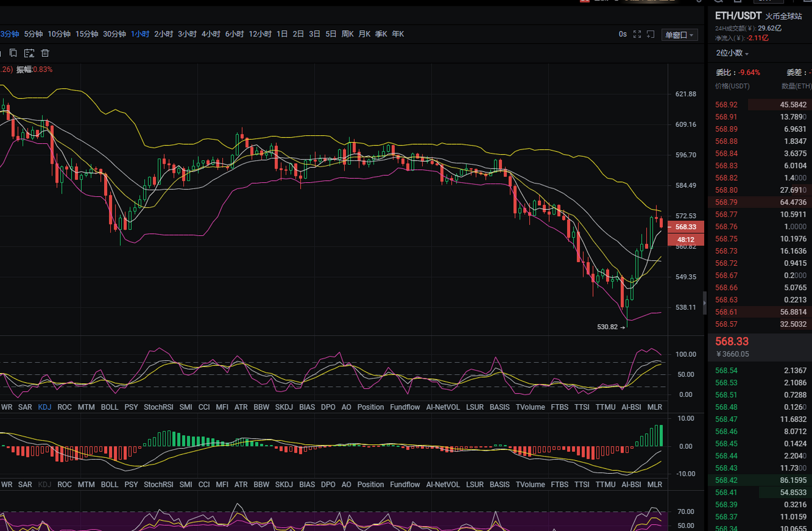Click the fullscreen expand arrows icon
This screenshot has width=812, height=531.
(x=637, y=34)
